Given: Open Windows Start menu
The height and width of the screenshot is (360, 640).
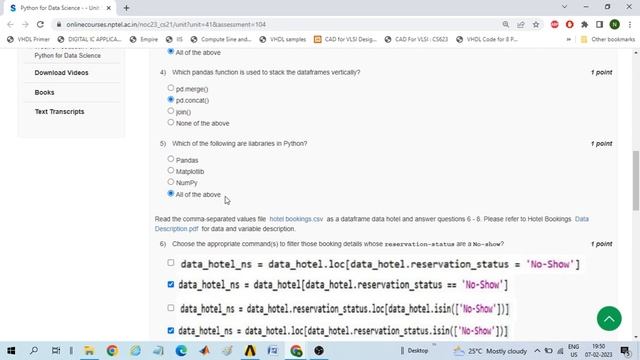Looking at the screenshot, I should pyautogui.click(x=11, y=351).
